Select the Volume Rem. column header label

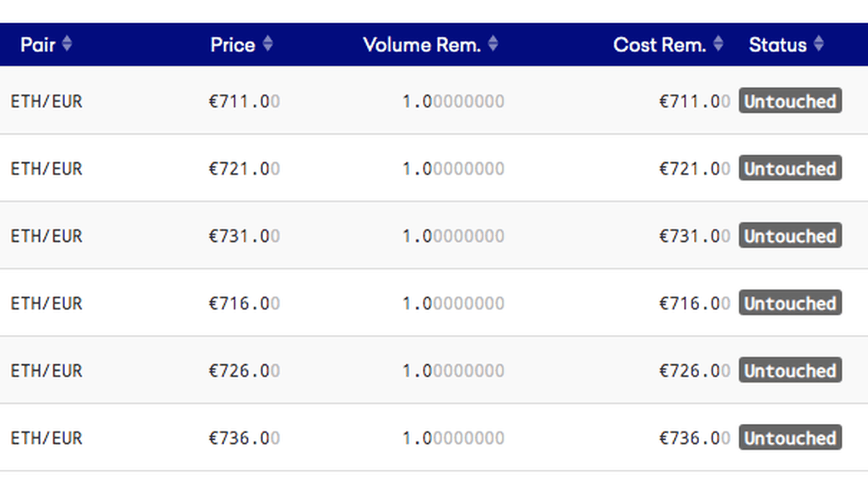(422, 45)
